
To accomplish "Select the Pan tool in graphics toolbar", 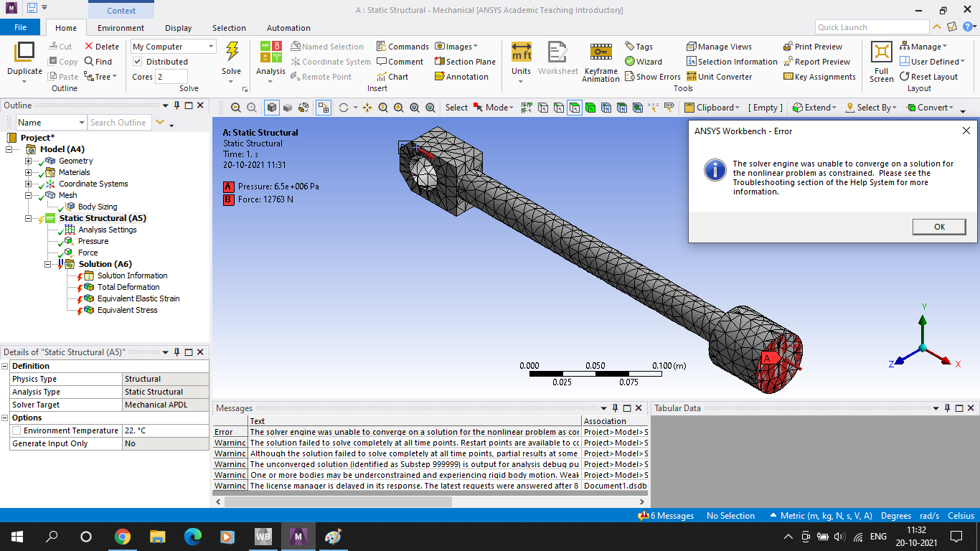I will (367, 108).
